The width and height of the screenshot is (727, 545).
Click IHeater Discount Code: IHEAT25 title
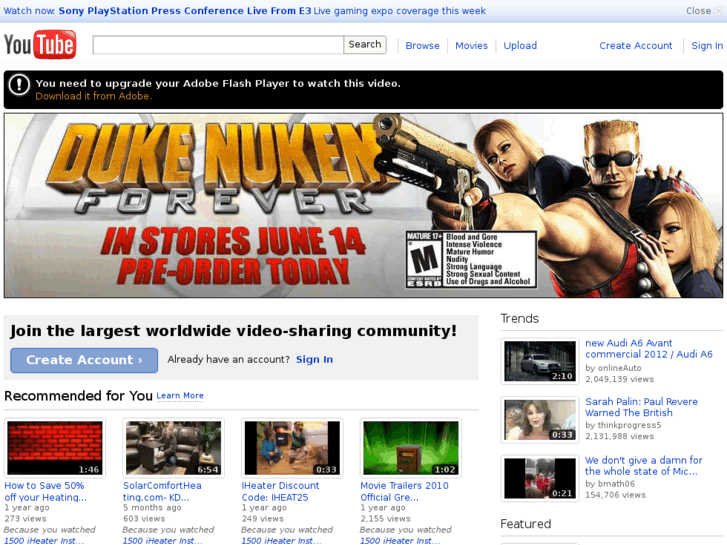281,491
